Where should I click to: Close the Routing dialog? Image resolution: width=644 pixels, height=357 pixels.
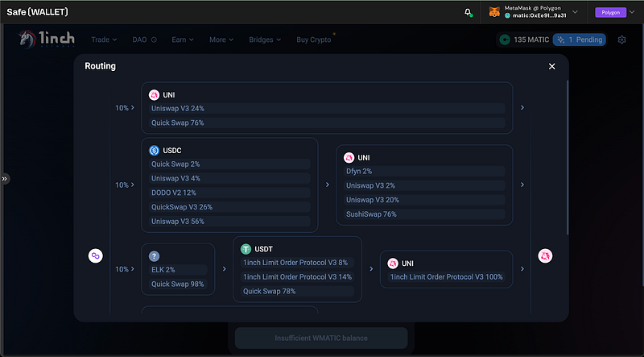(552, 66)
